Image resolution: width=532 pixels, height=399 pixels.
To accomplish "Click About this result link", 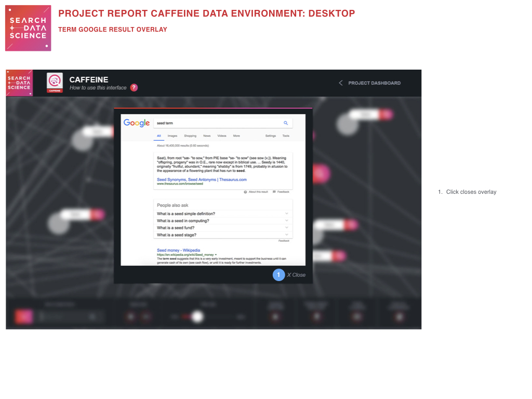I will [x=256, y=192].
